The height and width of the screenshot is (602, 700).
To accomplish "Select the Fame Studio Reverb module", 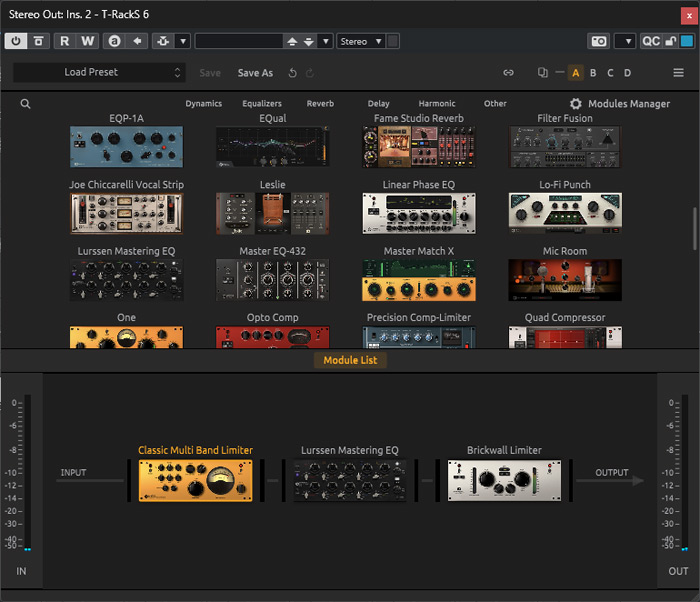I will 419,146.
